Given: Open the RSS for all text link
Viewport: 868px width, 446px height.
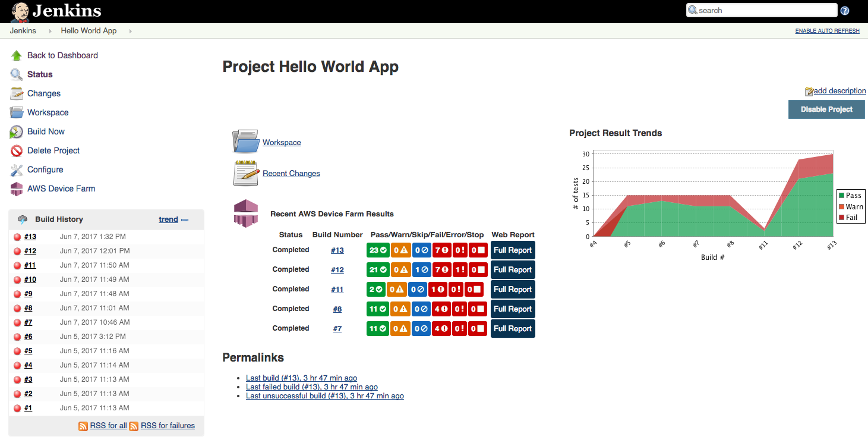Looking at the screenshot, I should click(x=108, y=426).
